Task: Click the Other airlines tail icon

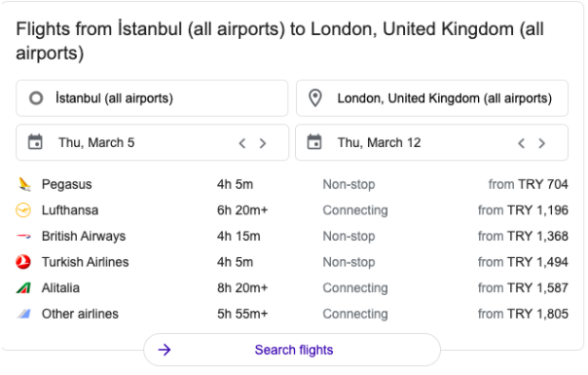Action: click(x=23, y=314)
